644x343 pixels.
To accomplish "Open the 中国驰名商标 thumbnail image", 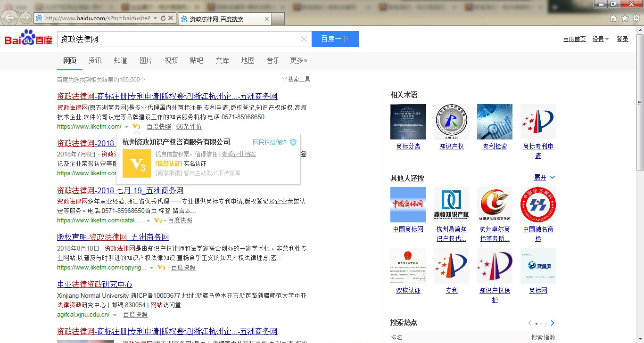I will pyautogui.click(x=538, y=204).
